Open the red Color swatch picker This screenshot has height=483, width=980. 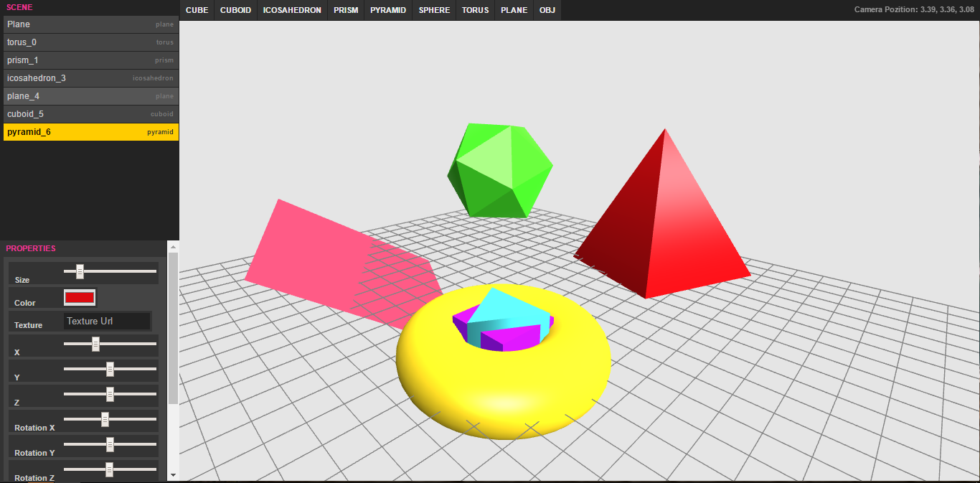[80, 297]
